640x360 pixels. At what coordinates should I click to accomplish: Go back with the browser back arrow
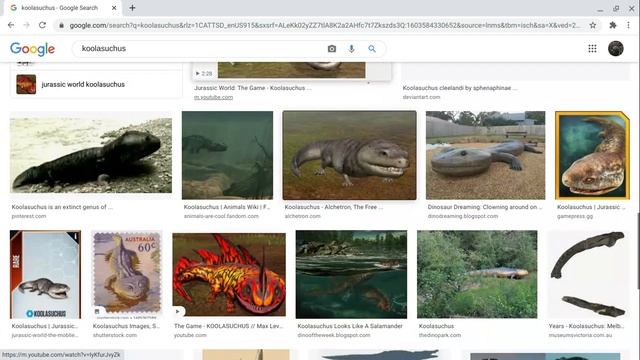click(11, 25)
